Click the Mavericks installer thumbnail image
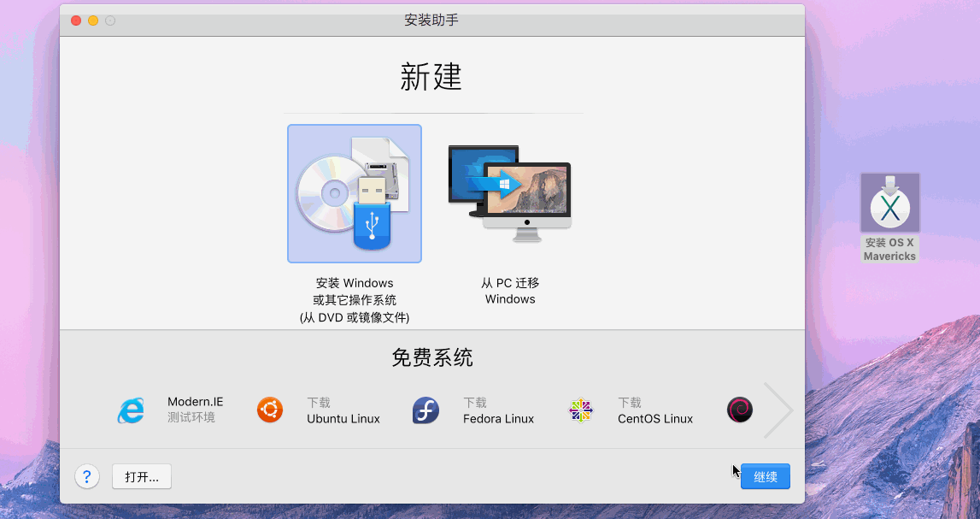980x519 pixels. click(889, 203)
